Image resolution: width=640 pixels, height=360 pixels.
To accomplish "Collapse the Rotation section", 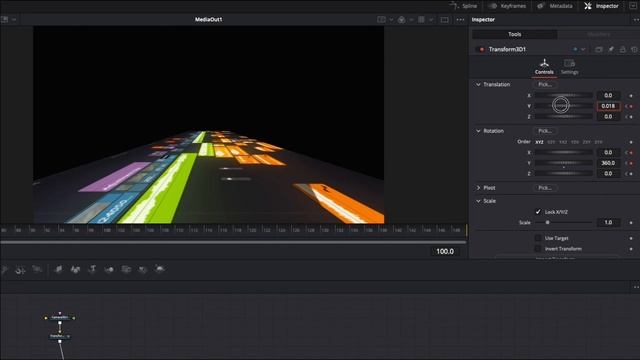I will pyautogui.click(x=478, y=131).
